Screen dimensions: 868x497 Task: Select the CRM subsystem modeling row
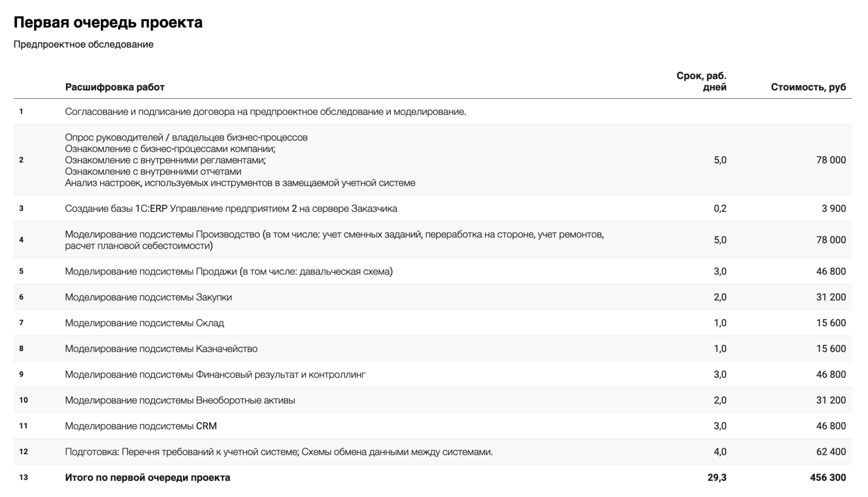tap(141, 426)
